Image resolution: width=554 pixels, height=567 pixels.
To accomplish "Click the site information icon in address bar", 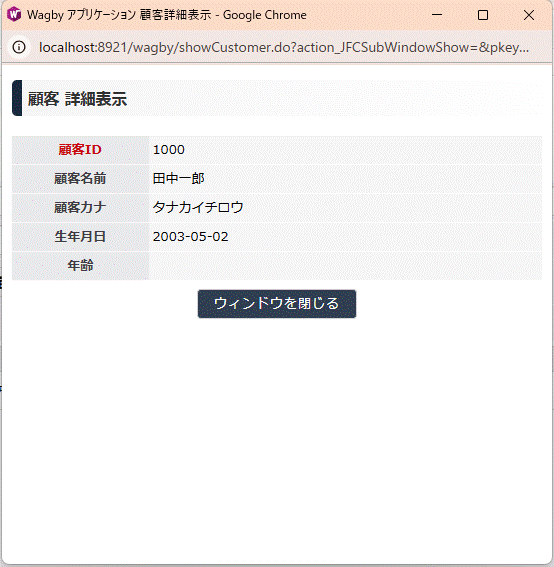I will (19, 47).
